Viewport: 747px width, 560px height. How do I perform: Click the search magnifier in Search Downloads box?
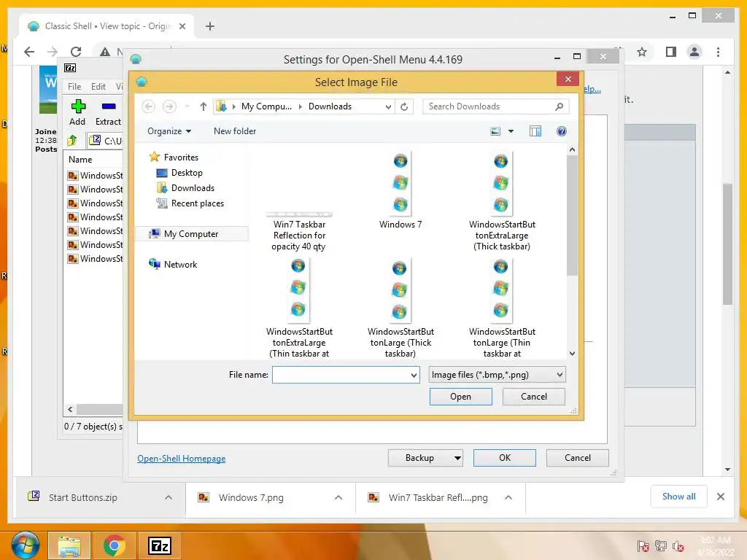[559, 106]
